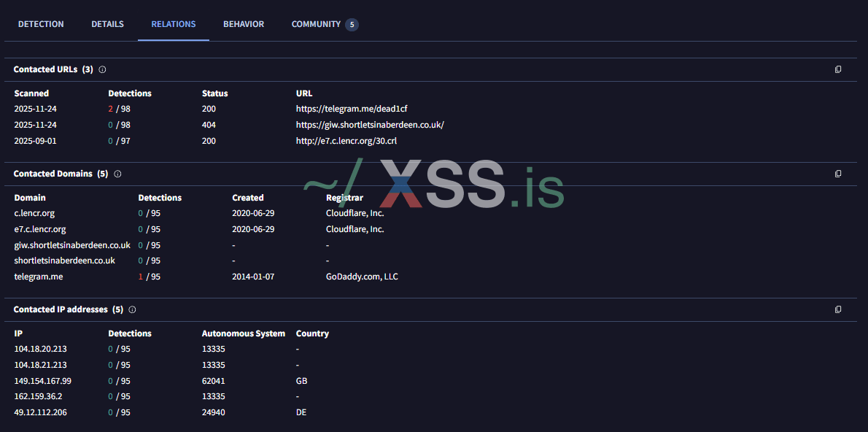The height and width of the screenshot is (432, 868).
Task: Open the giw.shortletsinaberdeen.co.uk URL entry
Action: tap(370, 126)
